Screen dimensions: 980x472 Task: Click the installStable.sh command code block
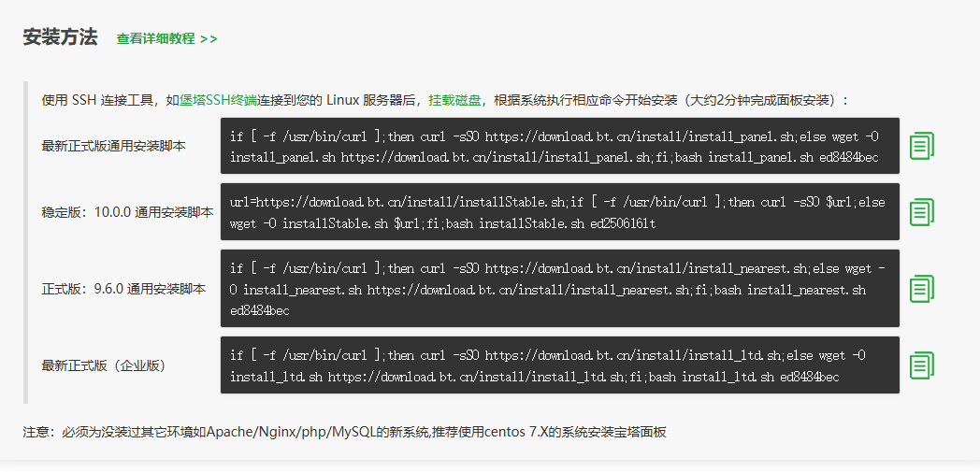(x=559, y=211)
